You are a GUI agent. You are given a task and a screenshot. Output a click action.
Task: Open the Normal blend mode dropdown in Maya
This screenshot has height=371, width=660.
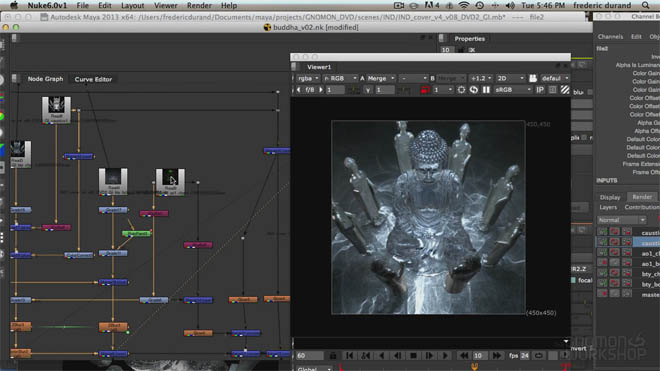[621, 220]
